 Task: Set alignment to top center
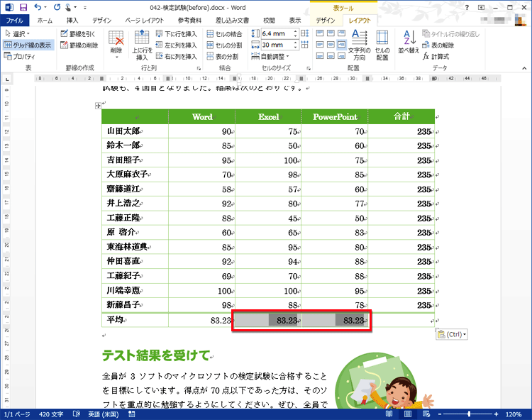pos(331,33)
